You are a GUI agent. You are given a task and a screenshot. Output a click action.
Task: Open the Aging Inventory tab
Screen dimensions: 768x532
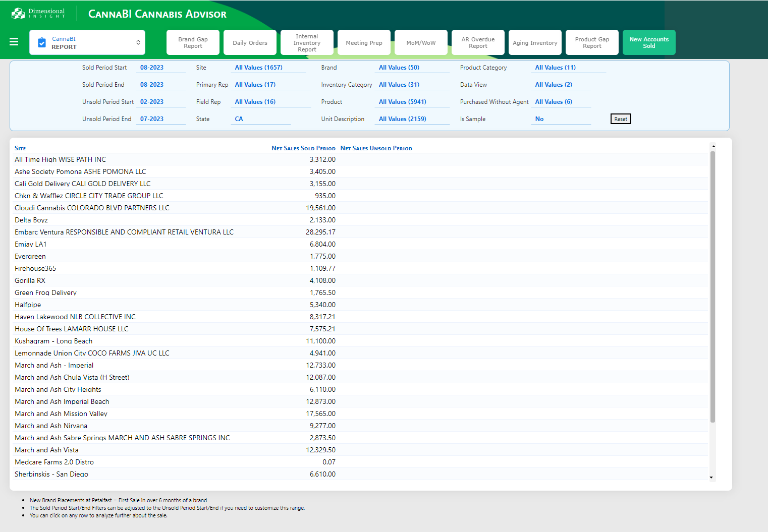coord(535,43)
